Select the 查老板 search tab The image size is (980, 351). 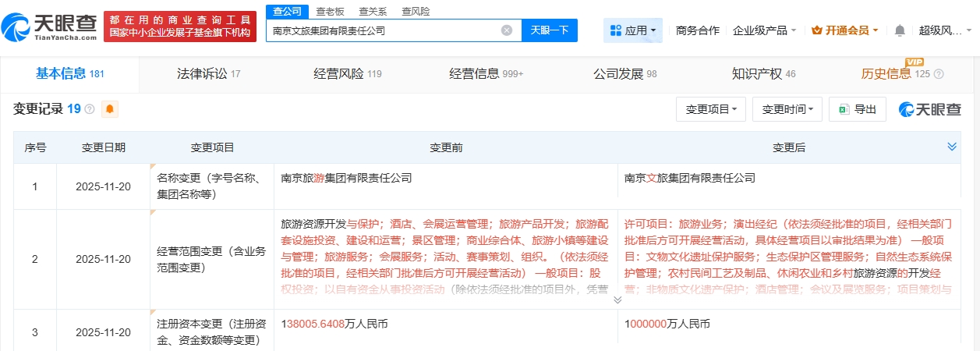point(331,11)
